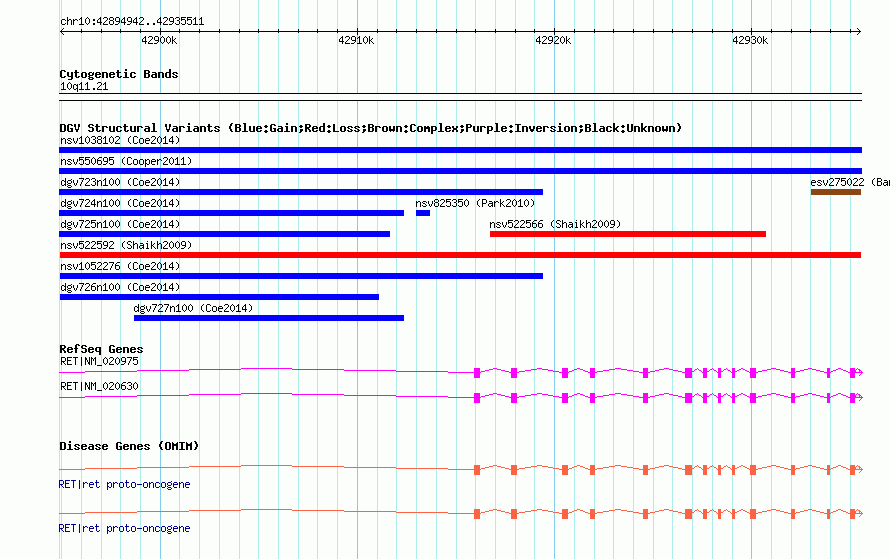Open the red nsv522592 (Shaikh2009) loss bar

(x=460, y=255)
